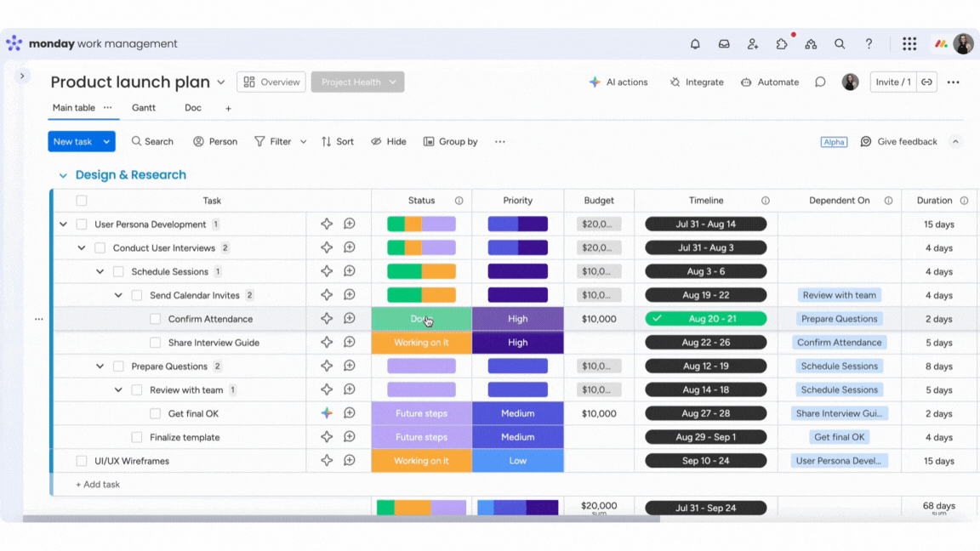
Task: Open the New task dropdown arrow
Action: point(106,142)
